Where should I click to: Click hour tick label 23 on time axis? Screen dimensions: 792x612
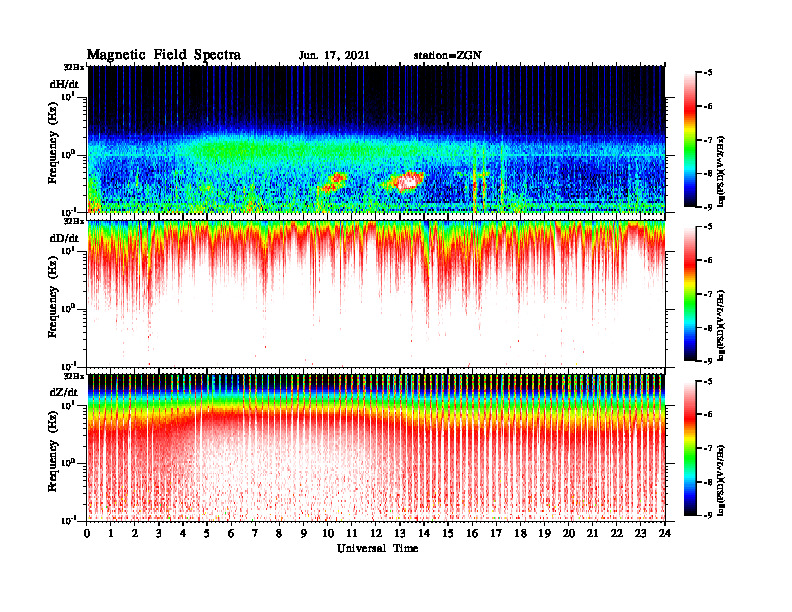pos(640,534)
